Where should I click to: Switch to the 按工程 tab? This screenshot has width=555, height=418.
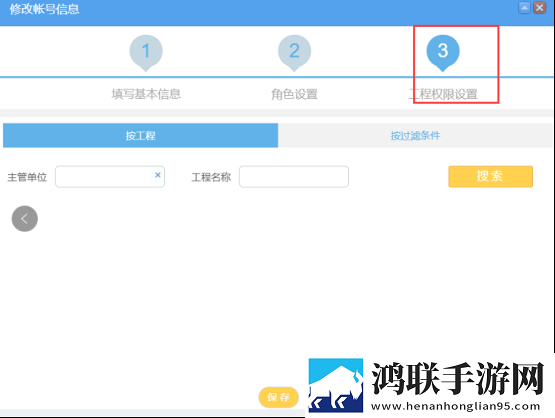pos(141,135)
